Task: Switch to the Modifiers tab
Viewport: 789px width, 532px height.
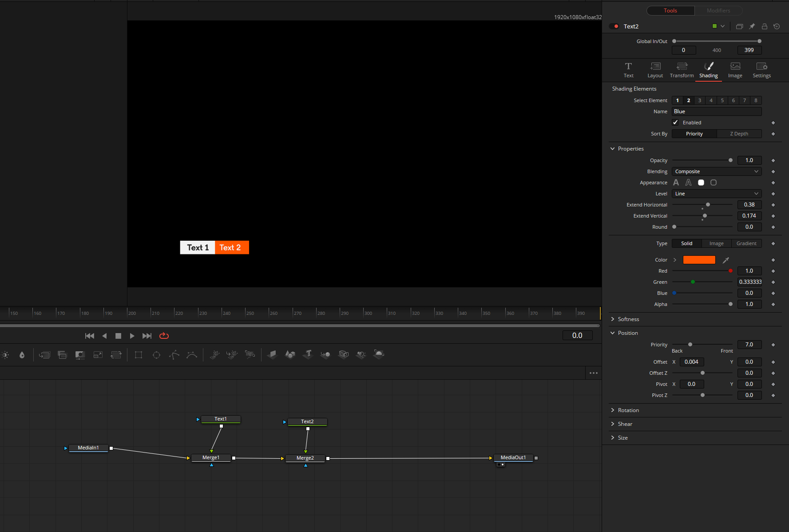Action: pyautogui.click(x=718, y=11)
